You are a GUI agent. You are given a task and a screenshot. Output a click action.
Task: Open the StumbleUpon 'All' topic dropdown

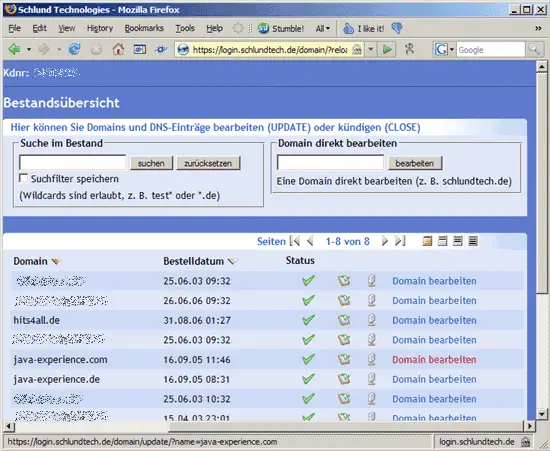(323, 28)
